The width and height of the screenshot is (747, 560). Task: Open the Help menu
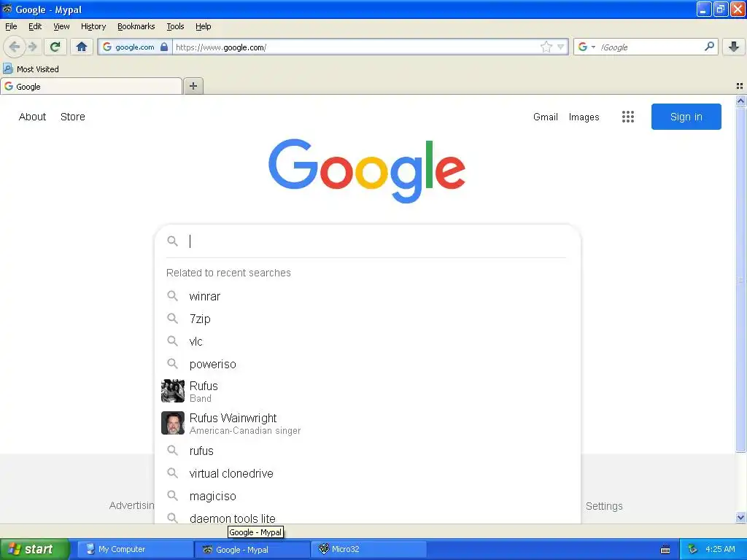pos(203,26)
